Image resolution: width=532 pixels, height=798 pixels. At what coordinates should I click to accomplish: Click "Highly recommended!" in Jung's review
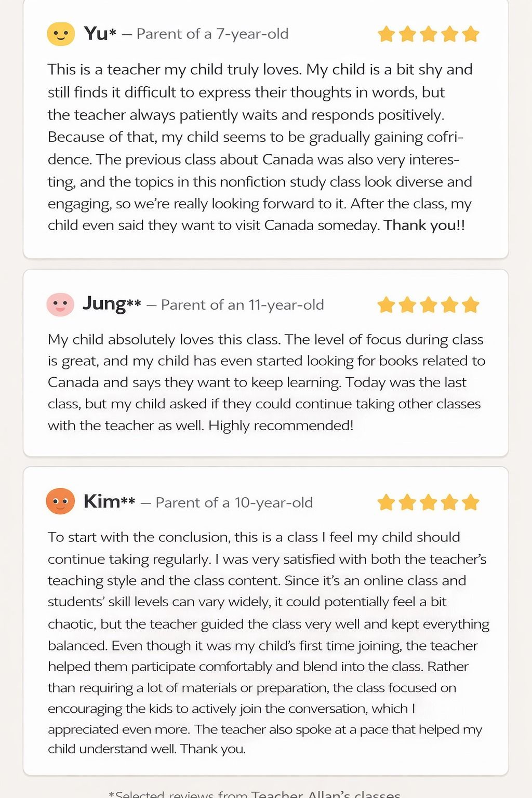click(x=281, y=425)
